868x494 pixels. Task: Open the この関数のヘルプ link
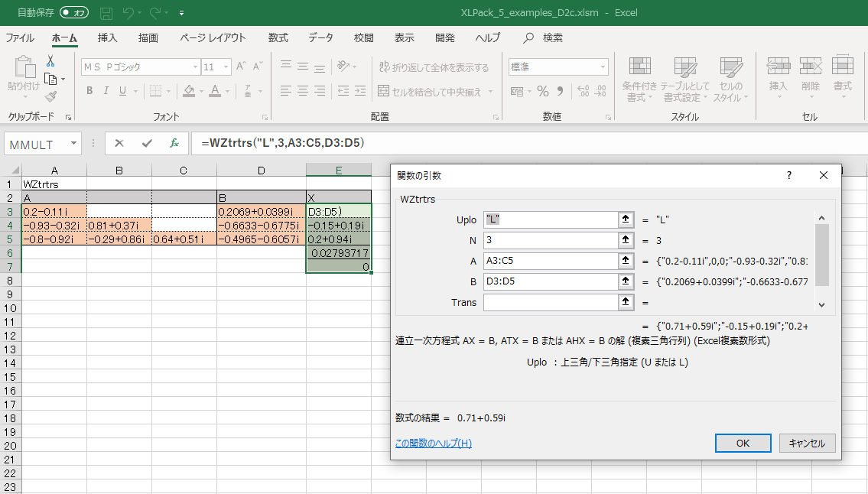point(434,443)
